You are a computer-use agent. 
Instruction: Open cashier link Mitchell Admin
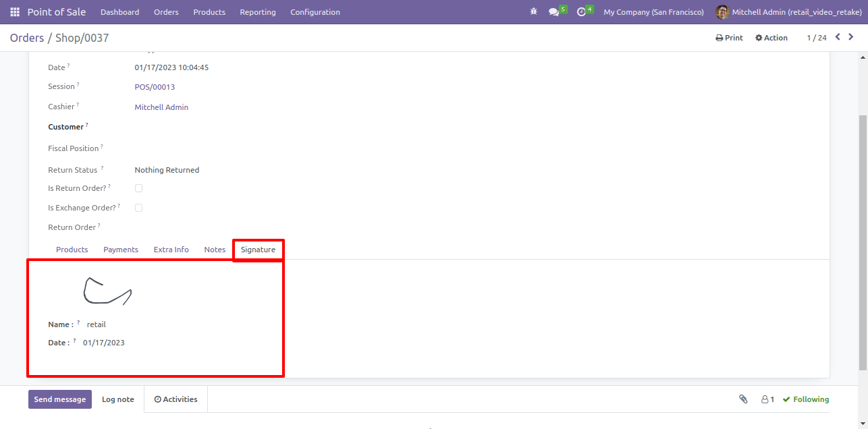[x=161, y=107]
